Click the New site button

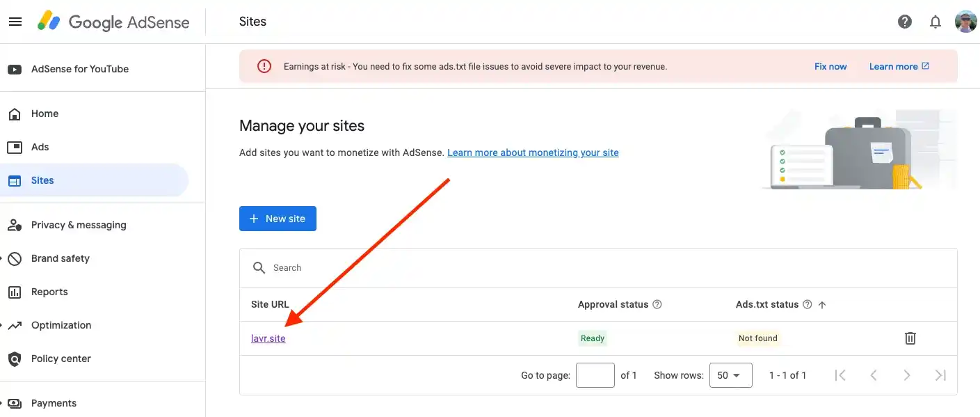[x=278, y=218]
